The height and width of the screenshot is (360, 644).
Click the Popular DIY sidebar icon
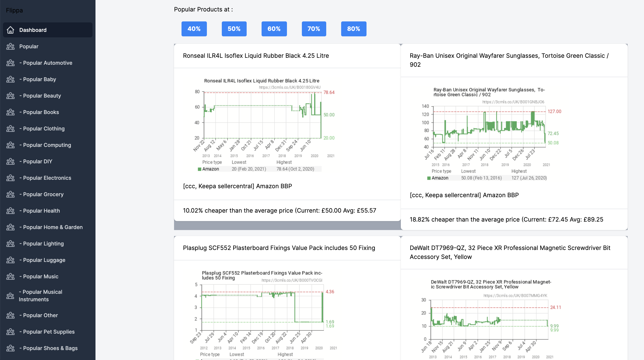(x=10, y=162)
